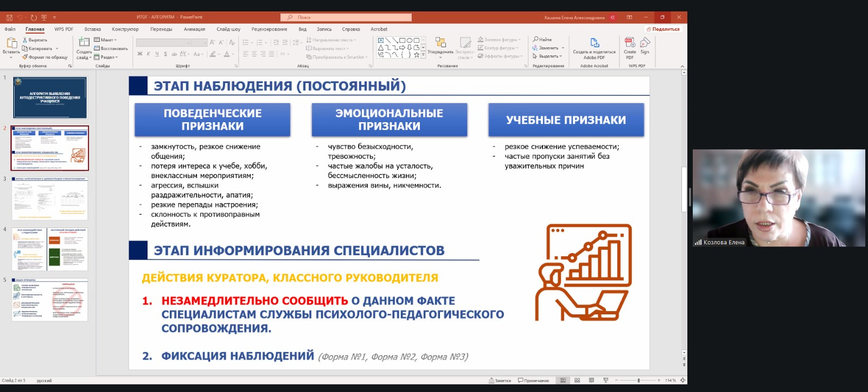Screen dimensions: 868x392
Task: Open the Вставка ribbon tab
Action: pos(93,29)
